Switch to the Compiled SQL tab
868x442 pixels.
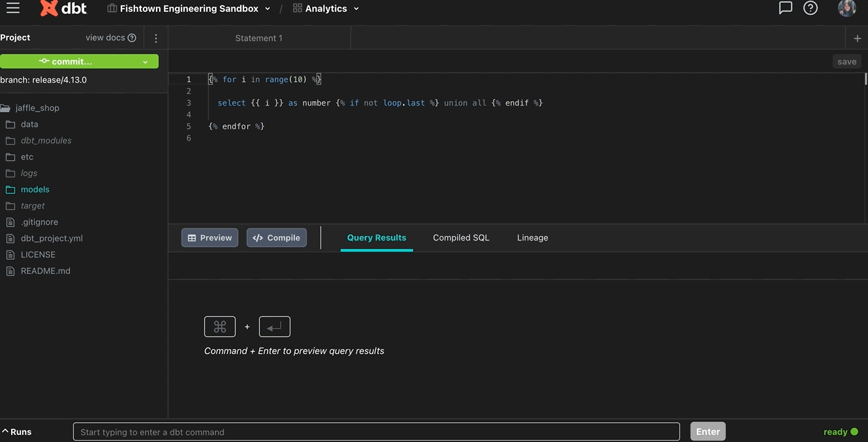click(x=461, y=237)
